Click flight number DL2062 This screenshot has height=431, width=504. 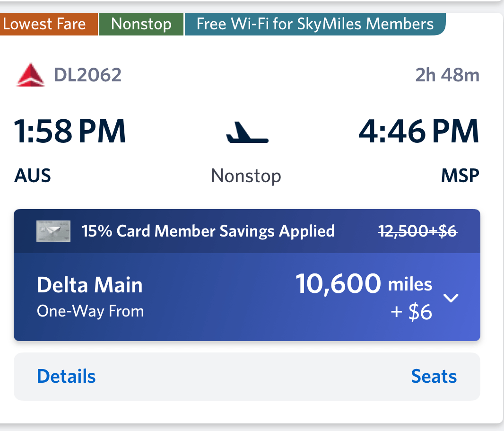tap(88, 75)
